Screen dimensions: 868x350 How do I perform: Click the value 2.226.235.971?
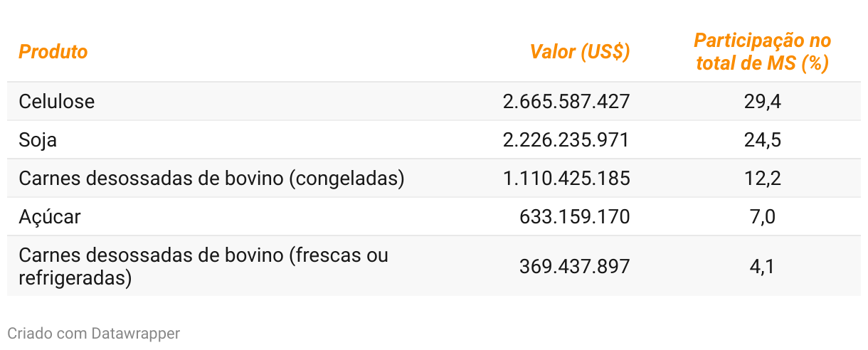[x=566, y=140]
